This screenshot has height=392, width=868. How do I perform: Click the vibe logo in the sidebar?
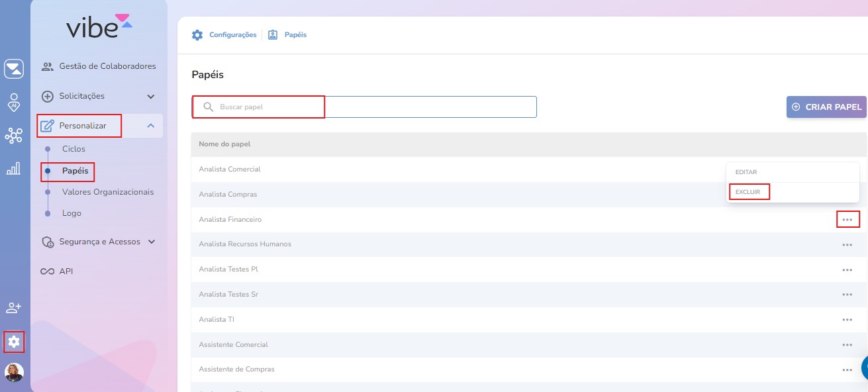(99, 26)
